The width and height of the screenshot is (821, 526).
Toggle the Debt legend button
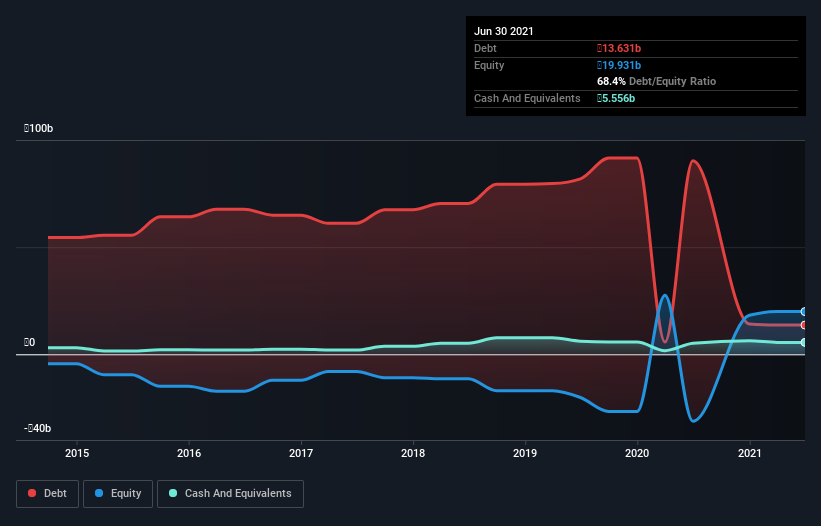[48, 494]
